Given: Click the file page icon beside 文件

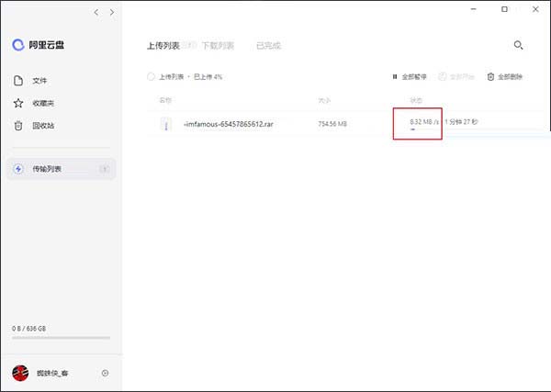Looking at the screenshot, I should click(18, 81).
